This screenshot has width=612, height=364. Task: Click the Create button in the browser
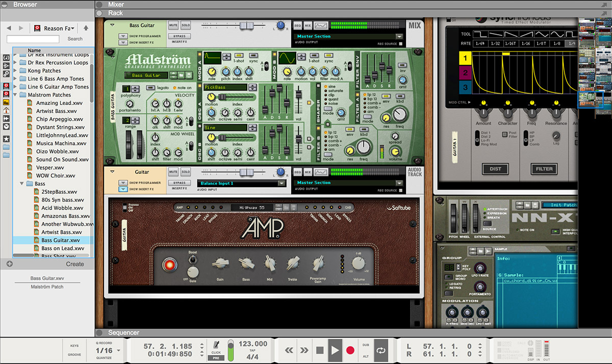[x=74, y=264]
